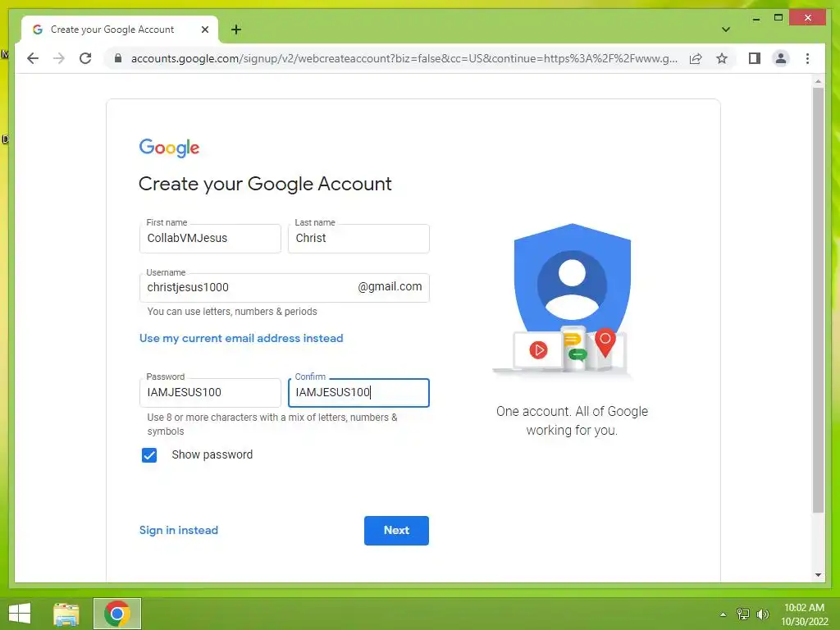Click 'You can use letters, numbers & periods' hint

pyautogui.click(x=232, y=312)
